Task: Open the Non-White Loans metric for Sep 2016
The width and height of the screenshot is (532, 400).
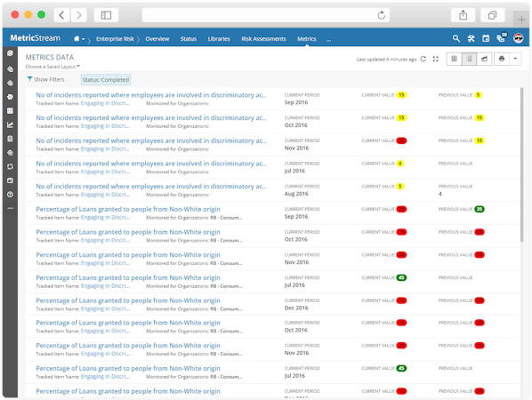Action: point(128,209)
